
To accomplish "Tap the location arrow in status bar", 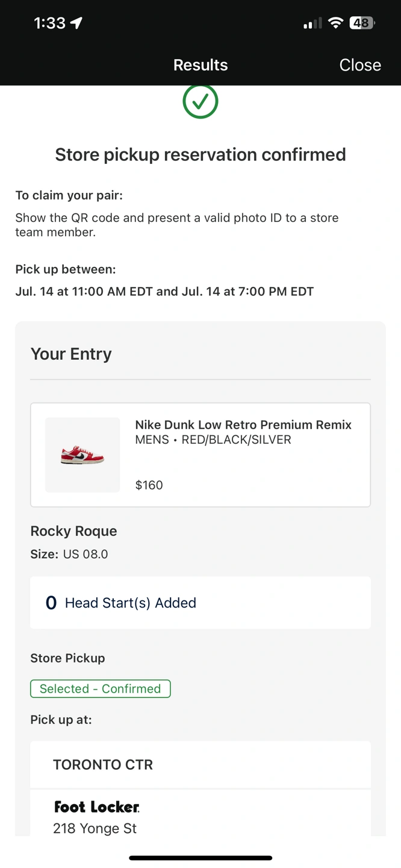I will pyautogui.click(x=76, y=23).
